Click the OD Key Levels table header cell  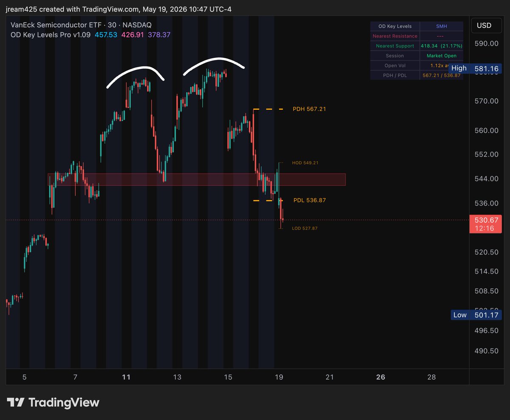pyautogui.click(x=395, y=26)
